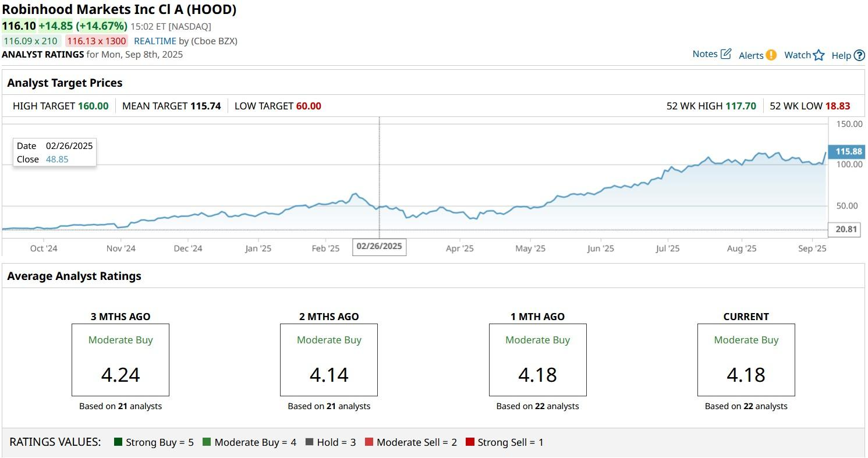868x458 pixels.
Task: Click the Watch star icon
Action: pyautogui.click(x=819, y=55)
